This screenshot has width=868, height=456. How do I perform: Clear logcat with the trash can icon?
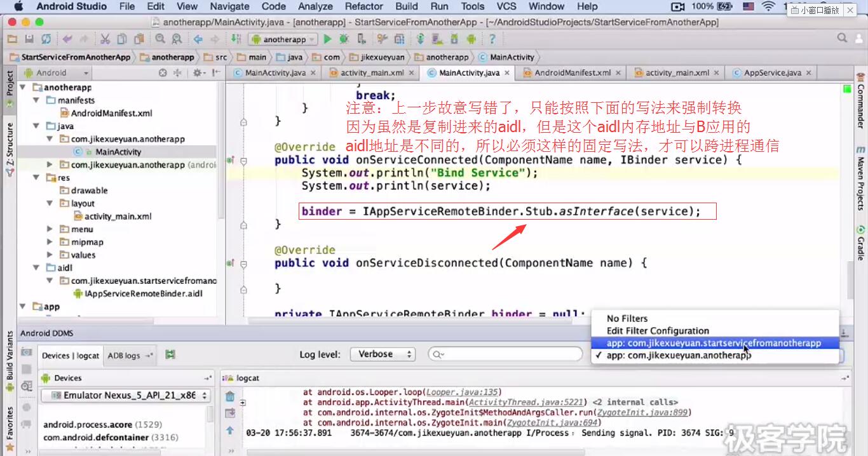click(230, 396)
